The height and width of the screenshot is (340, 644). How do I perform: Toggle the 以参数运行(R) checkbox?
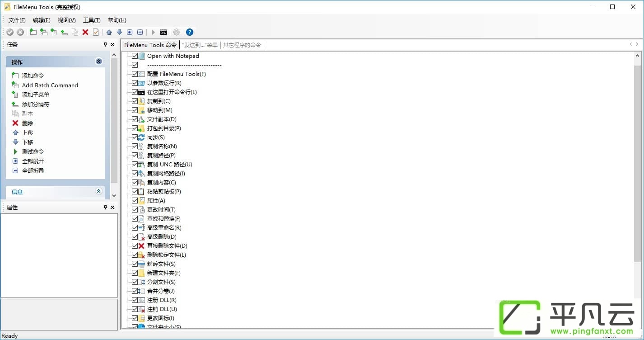(x=135, y=83)
